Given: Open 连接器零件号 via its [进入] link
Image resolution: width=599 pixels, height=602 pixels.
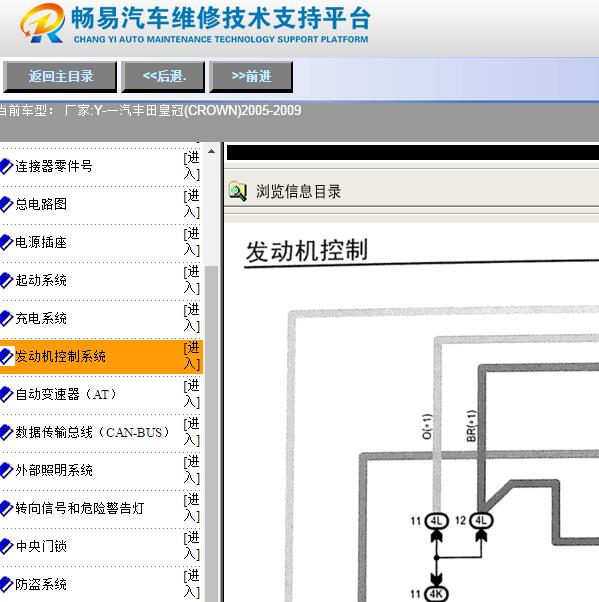Looking at the screenshot, I should 192,166.
